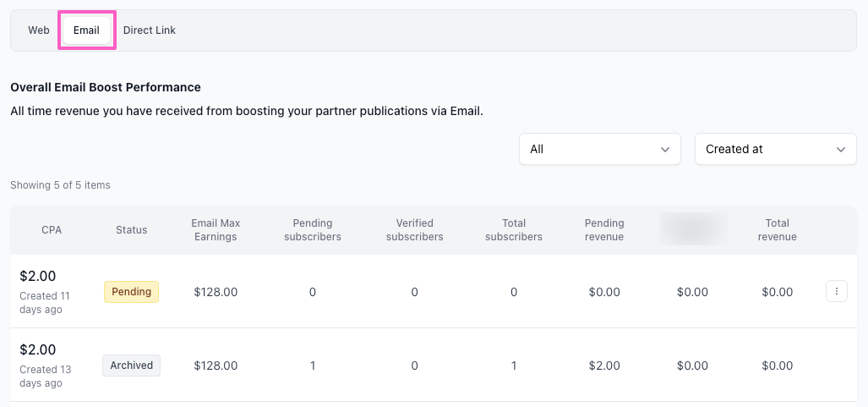The height and width of the screenshot is (407, 868).
Task: Open the three-dot menu for the Pending boost
Action: (x=836, y=292)
